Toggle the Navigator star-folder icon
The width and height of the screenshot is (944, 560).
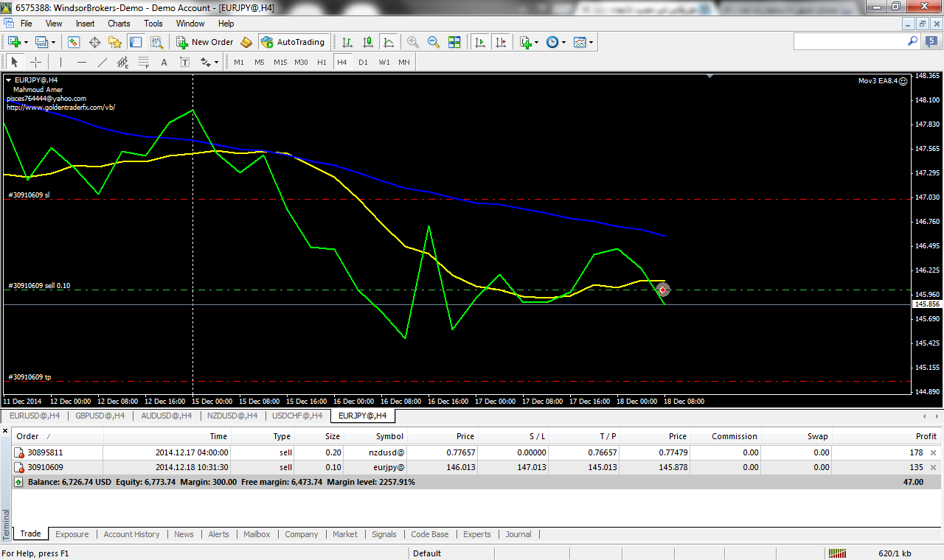click(x=115, y=42)
